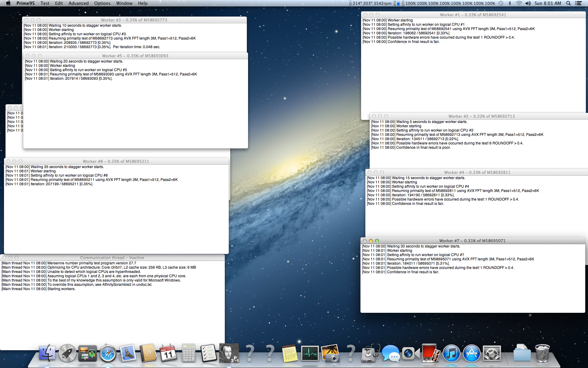This screenshot has width=588, height=368.
Task: Open Notification Center list icon
Action: tap(579, 3)
